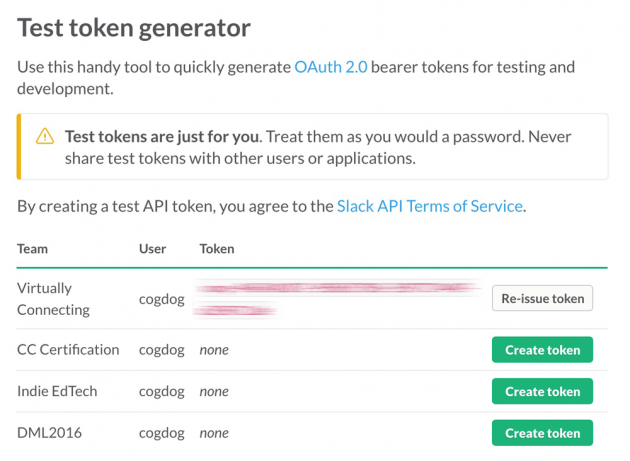Image resolution: width=630 pixels, height=461 pixels.
Task: Select the DML2016 team name
Action: click(x=49, y=433)
